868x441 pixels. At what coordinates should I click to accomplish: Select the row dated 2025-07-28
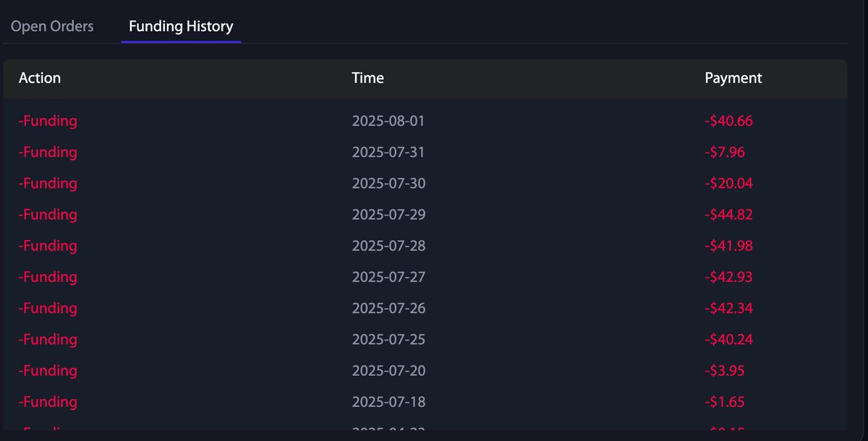coord(388,246)
